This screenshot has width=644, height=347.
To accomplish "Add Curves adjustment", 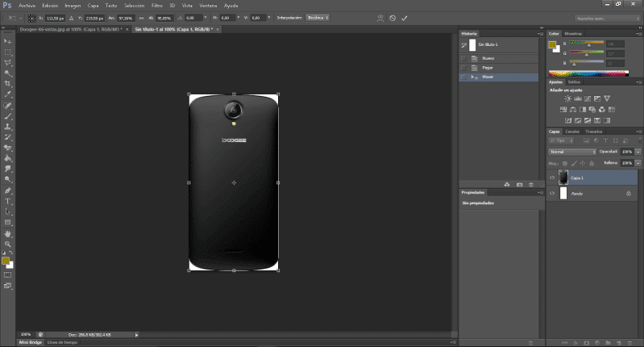I will tap(588, 98).
